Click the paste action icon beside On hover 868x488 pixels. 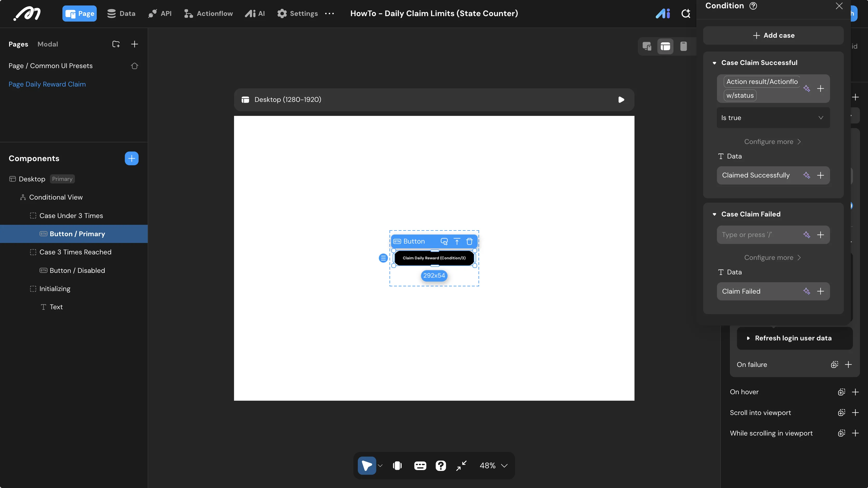point(841,392)
